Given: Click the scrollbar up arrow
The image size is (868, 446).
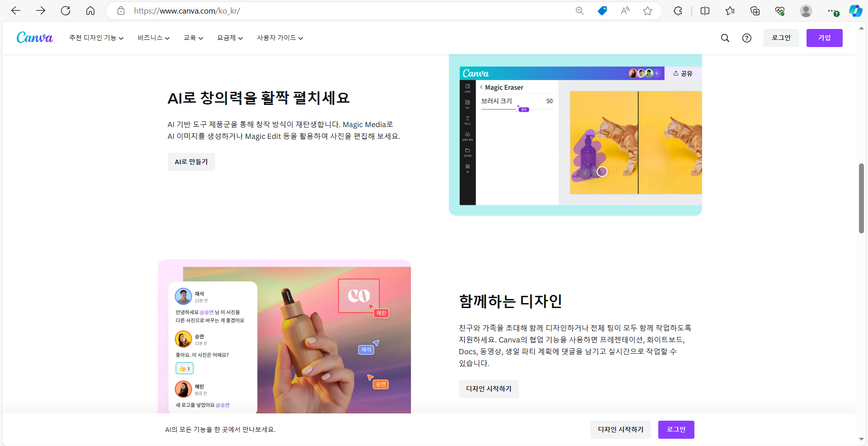Looking at the screenshot, I should pyautogui.click(x=862, y=28).
